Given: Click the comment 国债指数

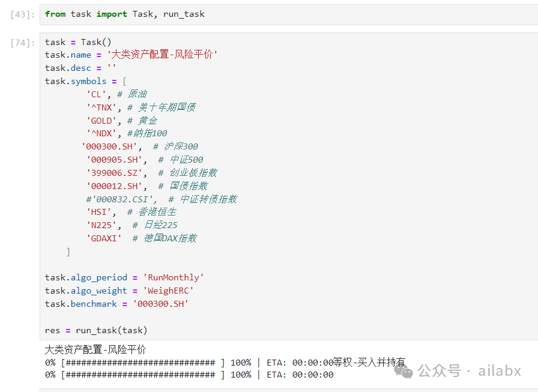Looking at the screenshot, I should (189, 186).
